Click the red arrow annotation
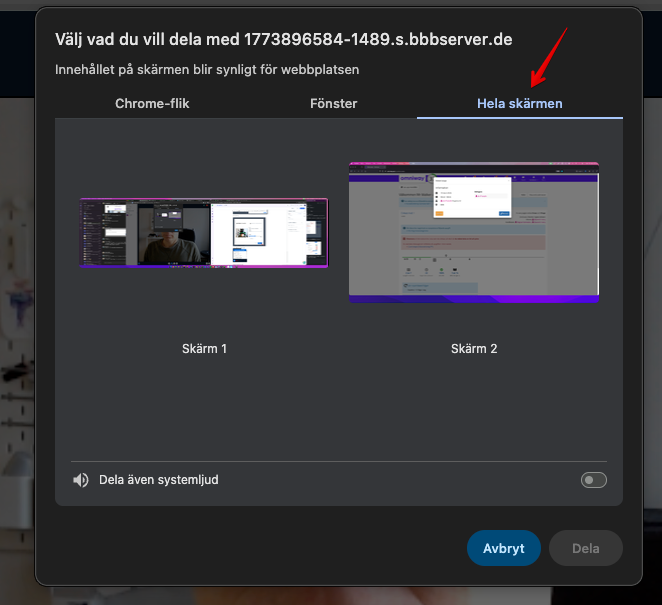 [x=548, y=58]
